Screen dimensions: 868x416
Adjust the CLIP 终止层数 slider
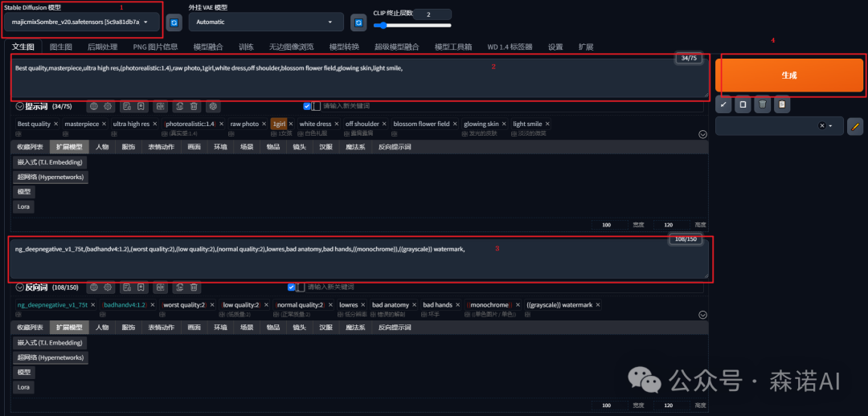pos(412,26)
